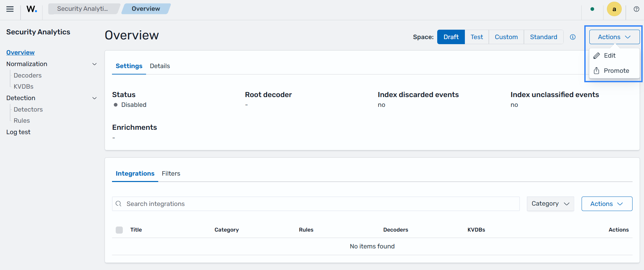The width and height of the screenshot is (644, 270).
Task: Choose Edit from the Actions menu
Action: click(x=614, y=56)
